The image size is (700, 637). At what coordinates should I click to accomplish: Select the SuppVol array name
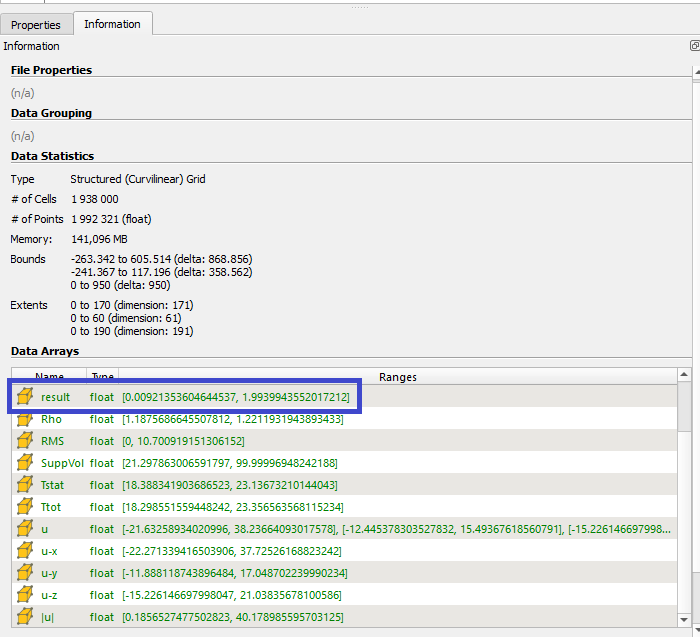(x=62, y=463)
